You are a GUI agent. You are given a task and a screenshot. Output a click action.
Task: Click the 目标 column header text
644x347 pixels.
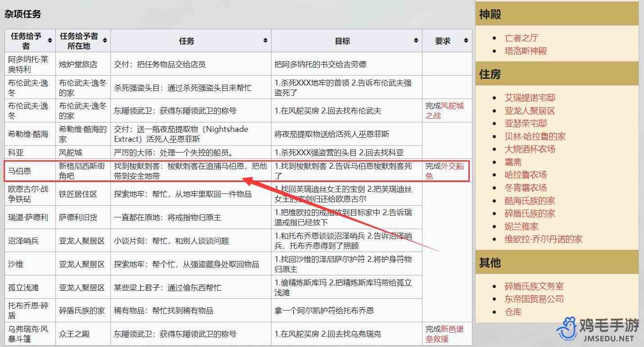click(x=342, y=41)
